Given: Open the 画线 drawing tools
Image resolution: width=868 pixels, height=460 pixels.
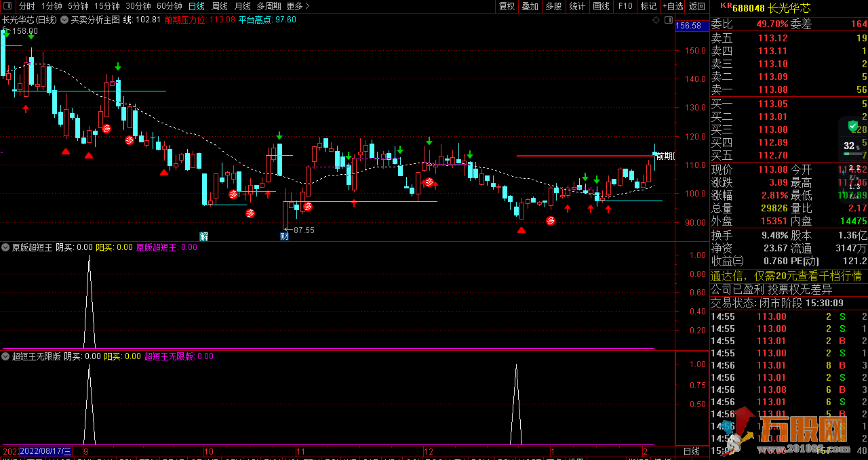Looking at the screenshot, I should [601, 6].
